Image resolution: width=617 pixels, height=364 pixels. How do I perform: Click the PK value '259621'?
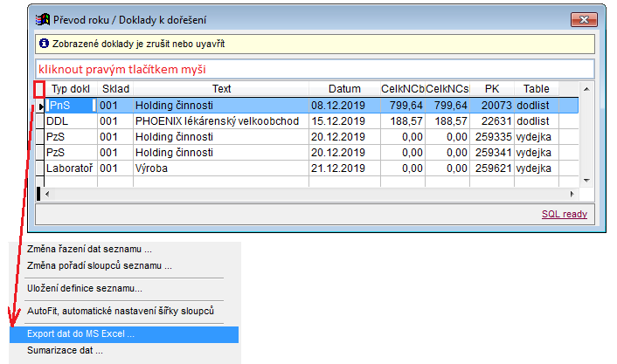click(x=494, y=168)
